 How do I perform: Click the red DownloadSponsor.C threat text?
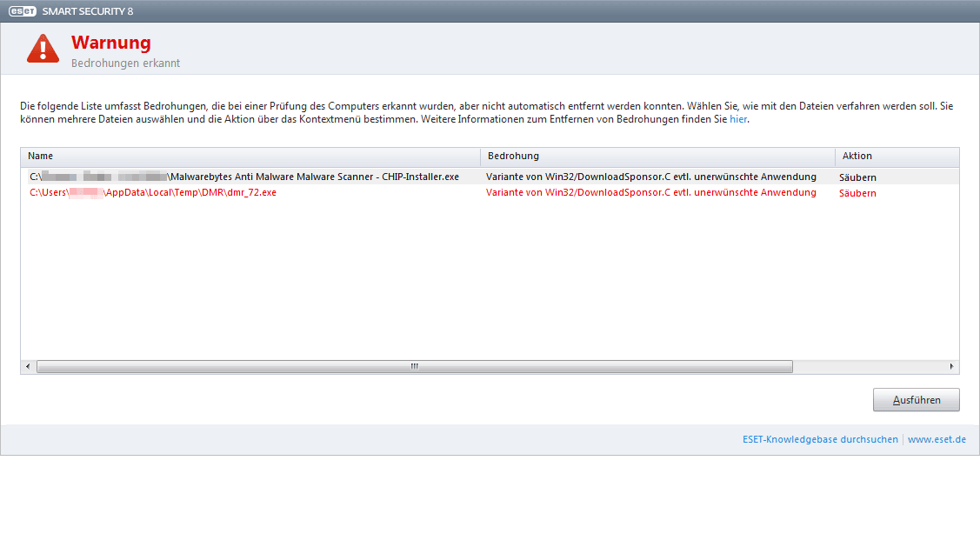650,193
